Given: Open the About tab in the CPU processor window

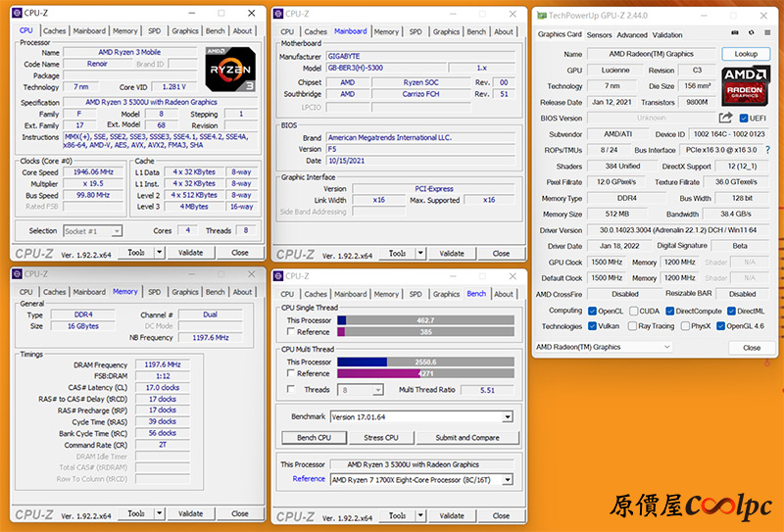Looking at the screenshot, I should [x=242, y=31].
